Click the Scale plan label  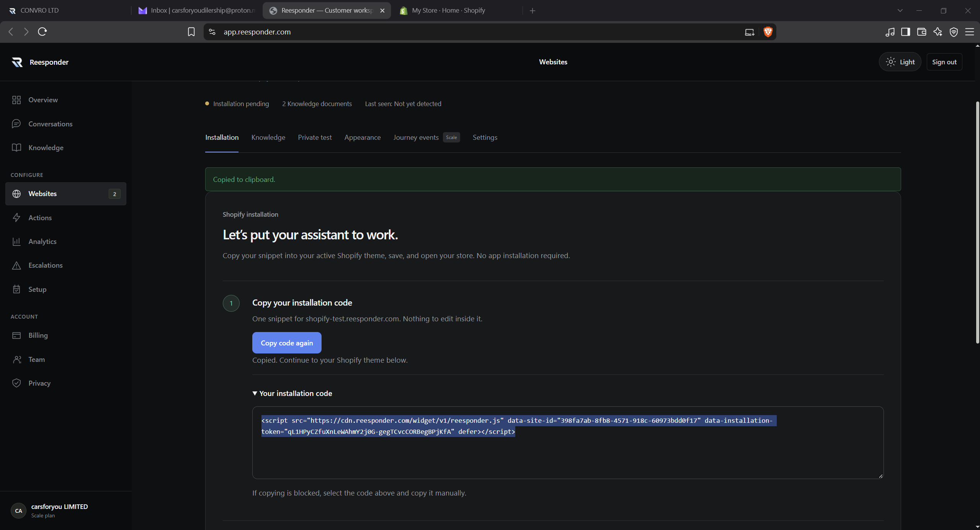point(43,515)
